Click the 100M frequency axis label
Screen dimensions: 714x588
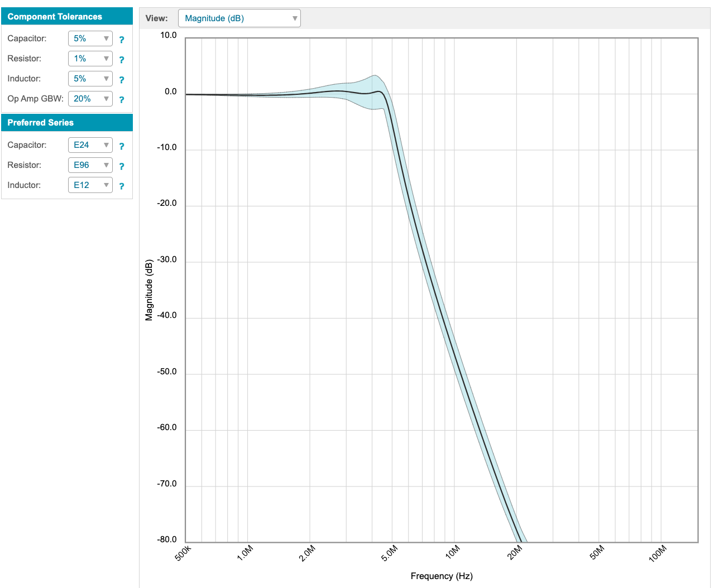click(x=658, y=553)
